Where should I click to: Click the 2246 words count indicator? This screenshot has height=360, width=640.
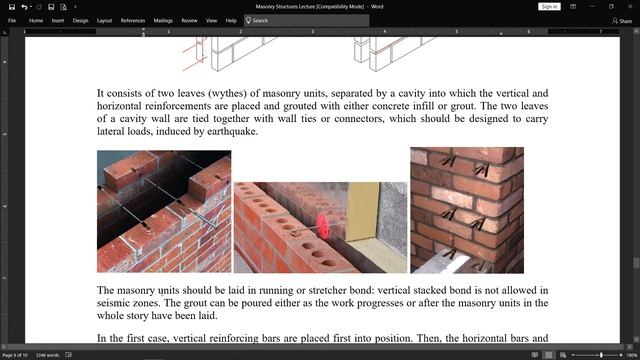(x=47, y=355)
